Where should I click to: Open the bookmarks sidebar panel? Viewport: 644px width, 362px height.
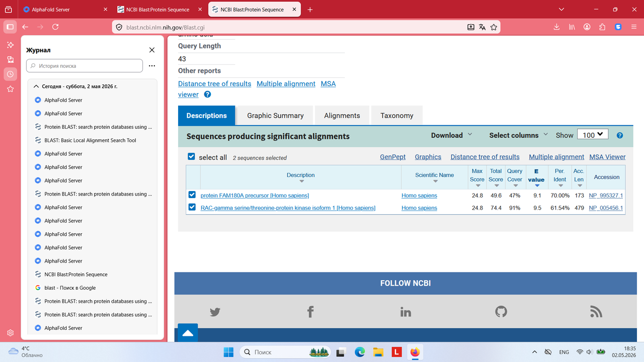coord(10,89)
